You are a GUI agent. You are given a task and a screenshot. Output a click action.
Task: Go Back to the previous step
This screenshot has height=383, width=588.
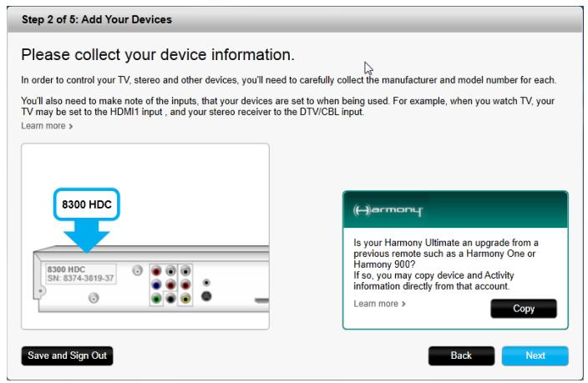click(461, 355)
